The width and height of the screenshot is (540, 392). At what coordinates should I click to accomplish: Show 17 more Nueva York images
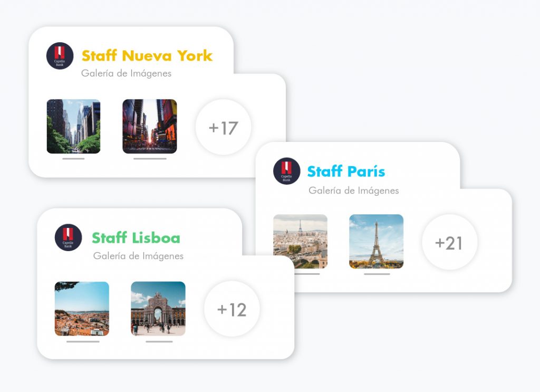pyautogui.click(x=224, y=128)
